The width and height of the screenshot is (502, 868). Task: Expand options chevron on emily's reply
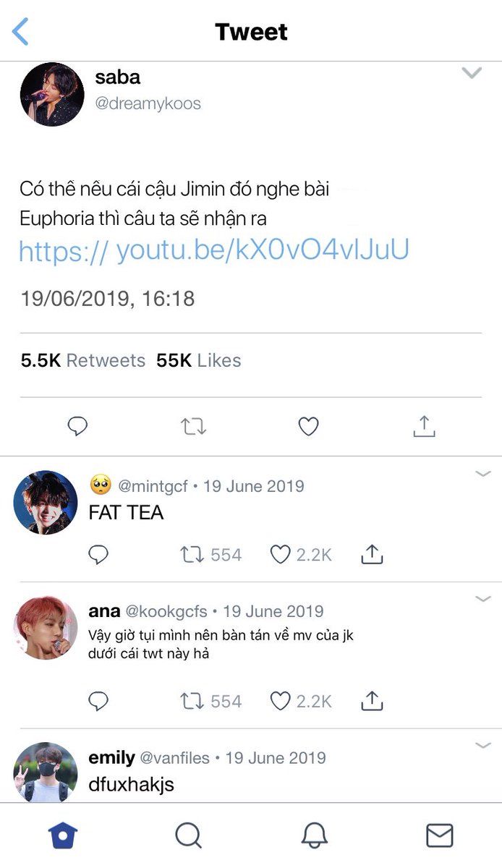click(x=482, y=745)
